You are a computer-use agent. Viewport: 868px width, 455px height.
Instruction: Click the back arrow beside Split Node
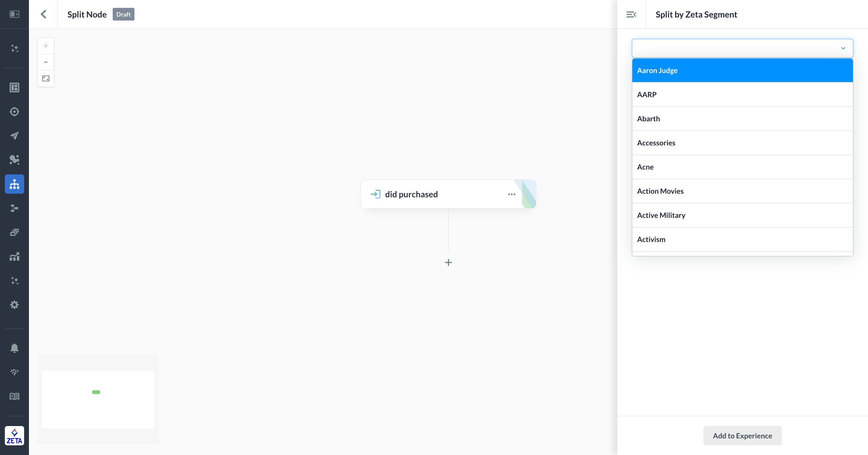[43, 14]
